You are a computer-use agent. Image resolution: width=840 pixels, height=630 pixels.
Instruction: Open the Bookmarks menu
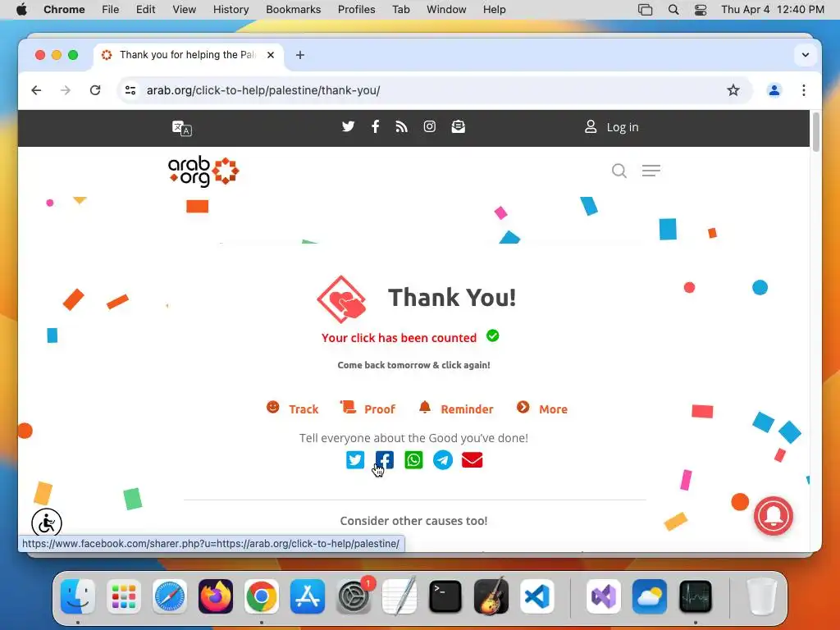tap(293, 9)
